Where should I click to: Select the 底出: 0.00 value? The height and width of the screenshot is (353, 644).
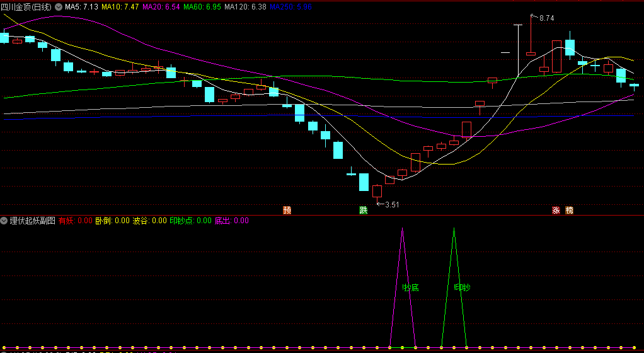(x=232, y=221)
